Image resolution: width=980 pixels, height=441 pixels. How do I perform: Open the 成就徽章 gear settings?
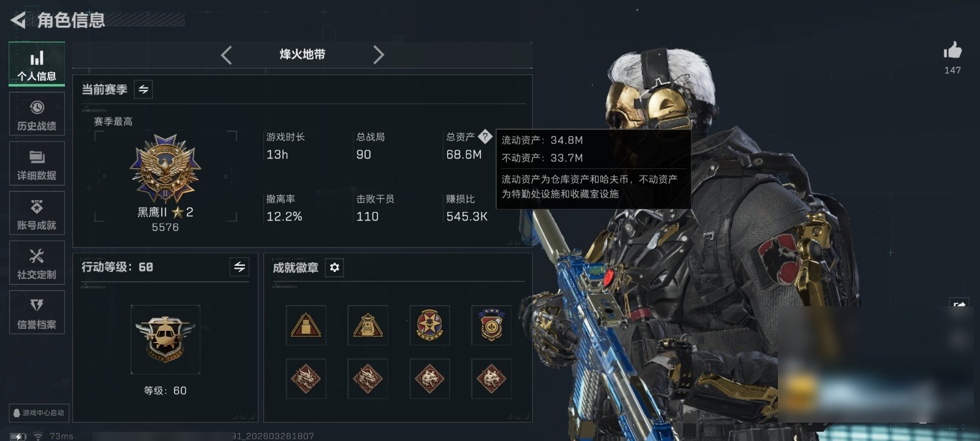[334, 268]
